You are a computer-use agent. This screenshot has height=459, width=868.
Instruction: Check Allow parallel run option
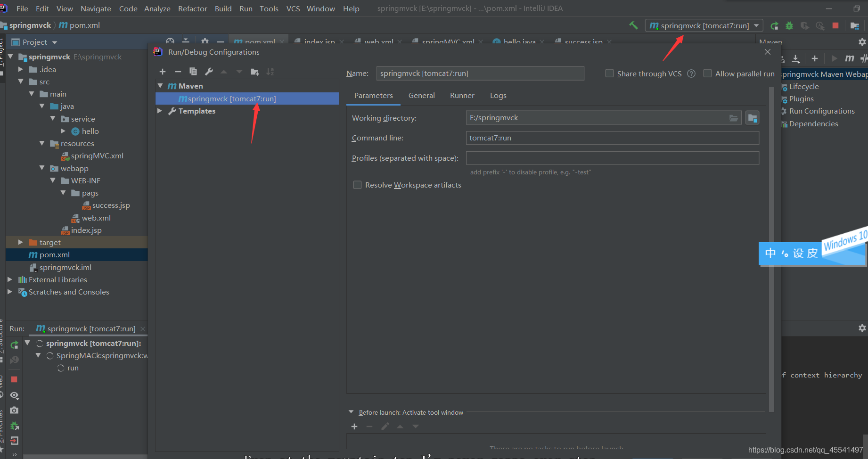[707, 74]
